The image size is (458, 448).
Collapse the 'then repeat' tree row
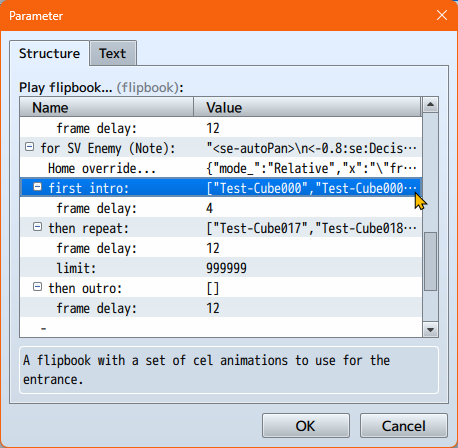click(38, 227)
